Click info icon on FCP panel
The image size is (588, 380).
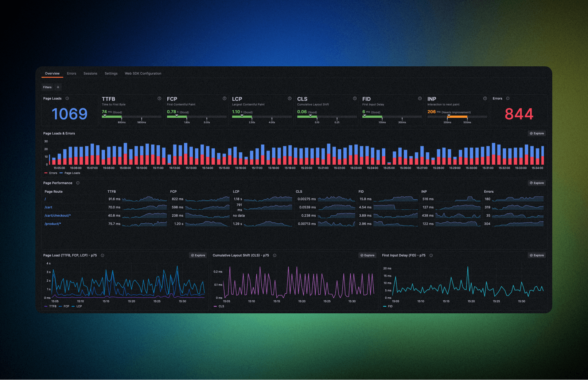[x=225, y=98]
